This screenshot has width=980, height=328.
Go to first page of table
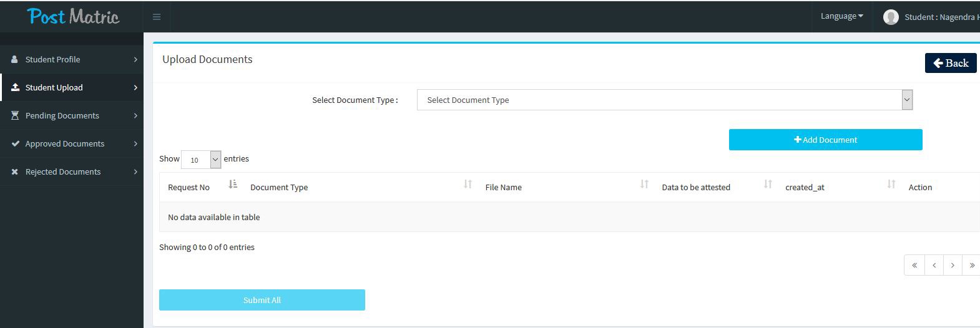tap(914, 265)
